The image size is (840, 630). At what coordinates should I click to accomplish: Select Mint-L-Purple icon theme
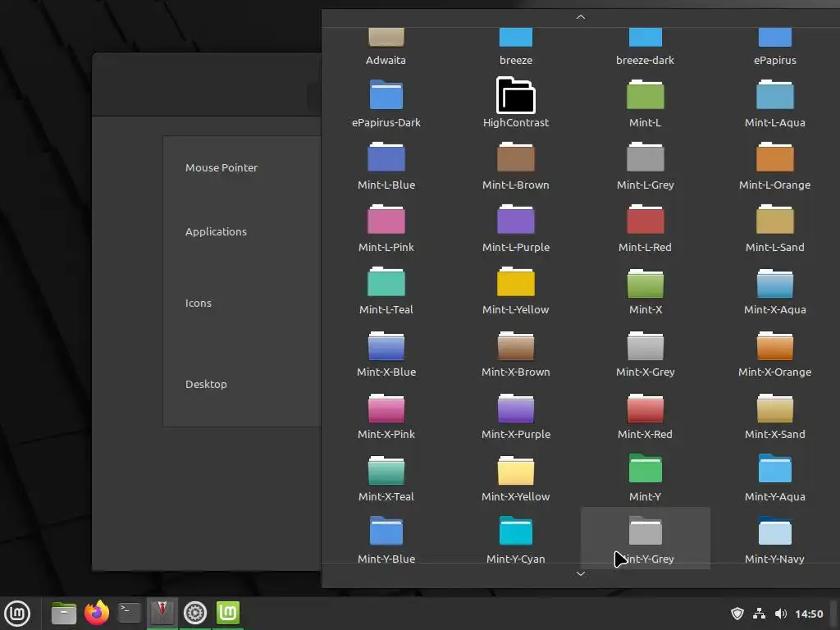coord(515,228)
